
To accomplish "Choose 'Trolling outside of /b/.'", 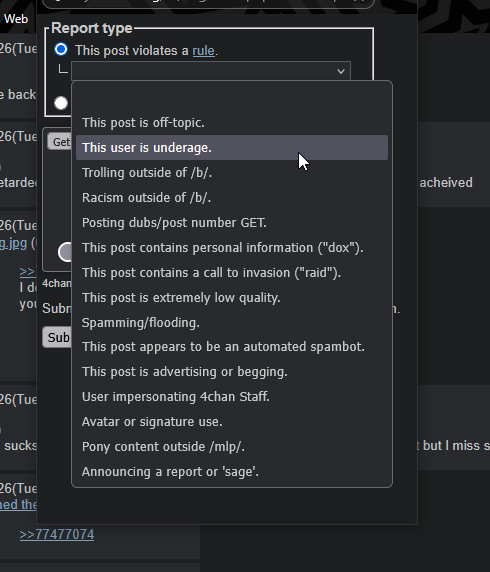I will click(232, 173).
